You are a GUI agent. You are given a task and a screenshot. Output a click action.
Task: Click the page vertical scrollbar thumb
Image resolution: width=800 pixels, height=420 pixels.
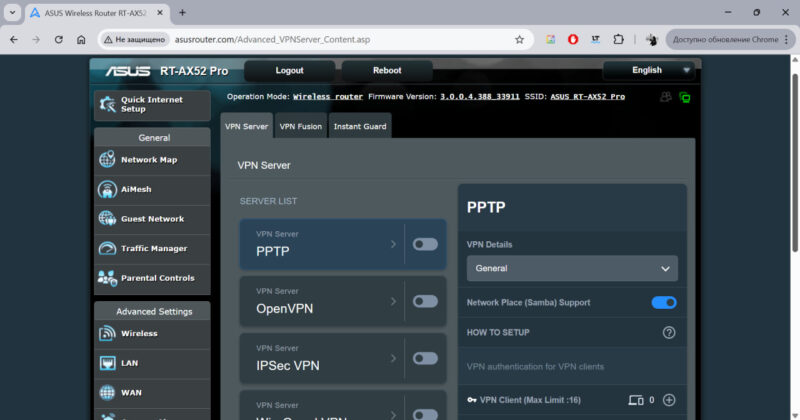tap(794, 162)
